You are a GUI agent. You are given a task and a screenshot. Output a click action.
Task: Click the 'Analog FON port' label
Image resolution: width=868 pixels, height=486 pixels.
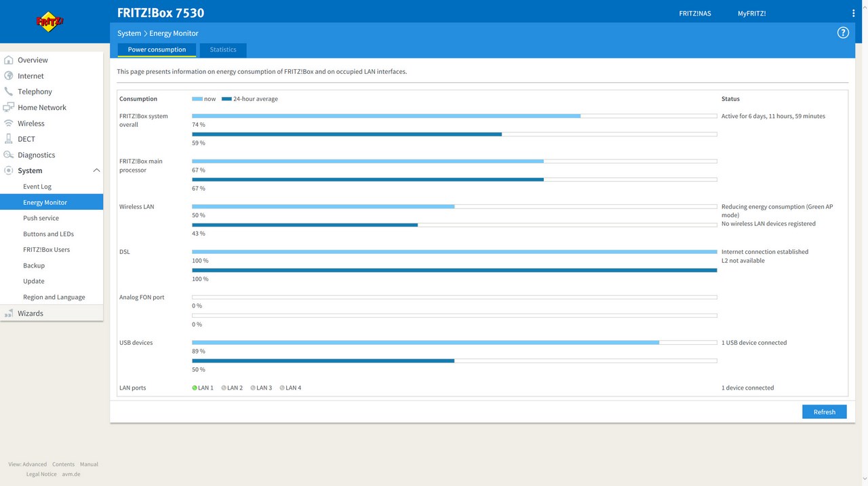tap(142, 297)
